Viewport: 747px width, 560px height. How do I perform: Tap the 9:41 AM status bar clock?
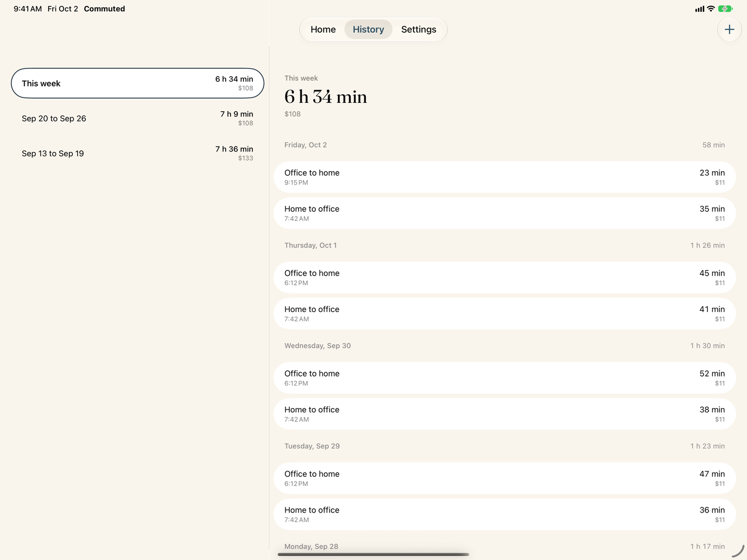28,9
